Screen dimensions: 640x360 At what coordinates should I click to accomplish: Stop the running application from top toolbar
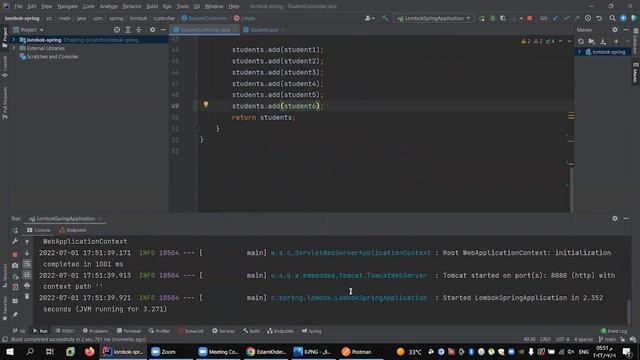(529, 18)
